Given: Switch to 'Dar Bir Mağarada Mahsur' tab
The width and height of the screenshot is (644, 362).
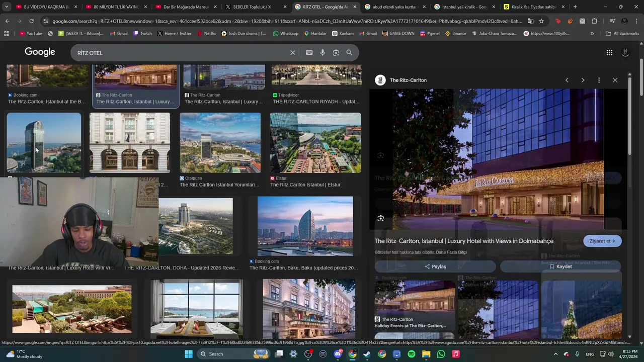Looking at the screenshot, I should click(x=185, y=7).
